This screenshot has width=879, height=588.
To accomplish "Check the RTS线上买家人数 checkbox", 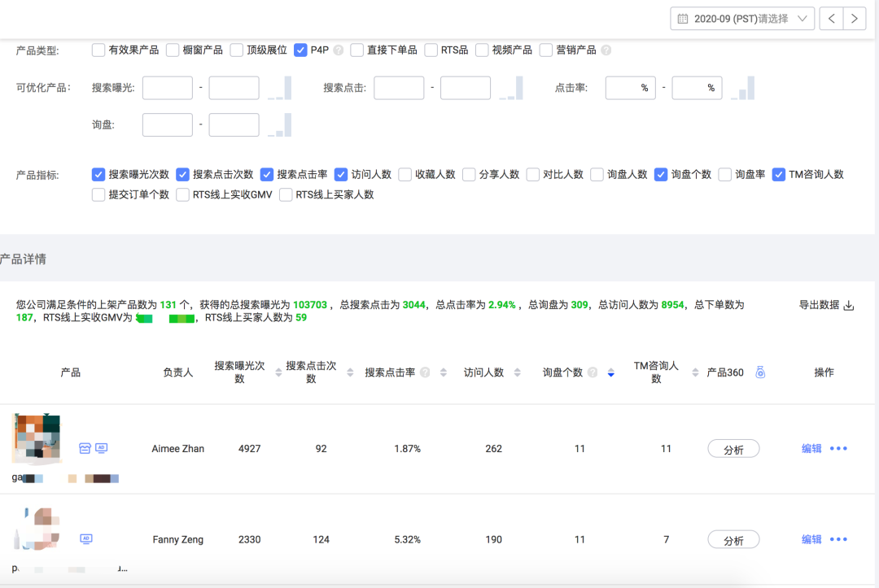I will coord(286,194).
